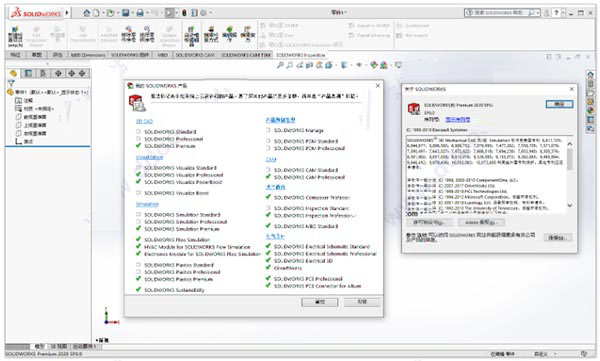Toggle SOLIDWORKS Visualize Standard checkbox
Image resolution: width=600 pixels, height=361 pixels.
(x=138, y=168)
